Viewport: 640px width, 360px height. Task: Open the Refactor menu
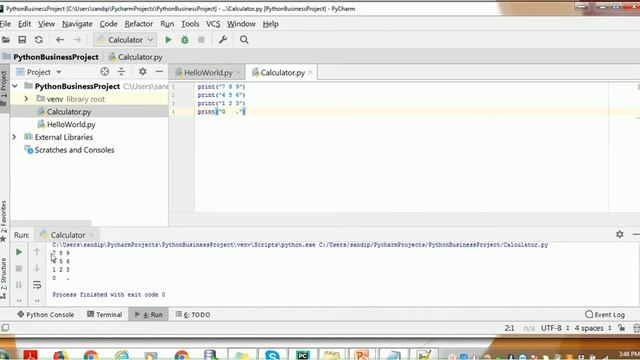point(139,24)
